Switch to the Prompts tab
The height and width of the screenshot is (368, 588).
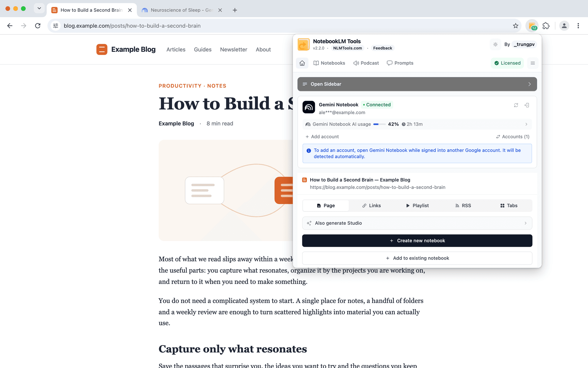[400, 63]
